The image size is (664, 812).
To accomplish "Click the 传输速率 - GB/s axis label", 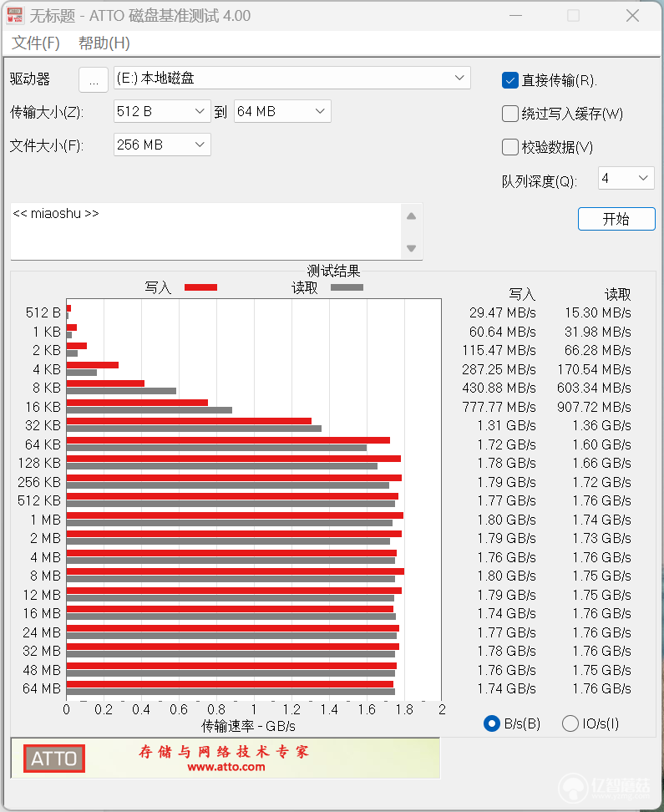I will coord(249,726).
